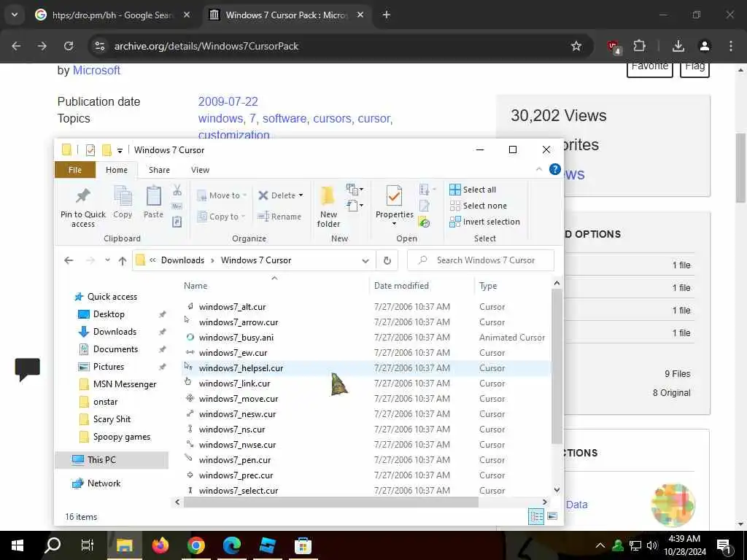The width and height of the screenshot is (747, 560).
Task: Open Quick Access Toolbar customize dropdown
Action: point(120,150)
